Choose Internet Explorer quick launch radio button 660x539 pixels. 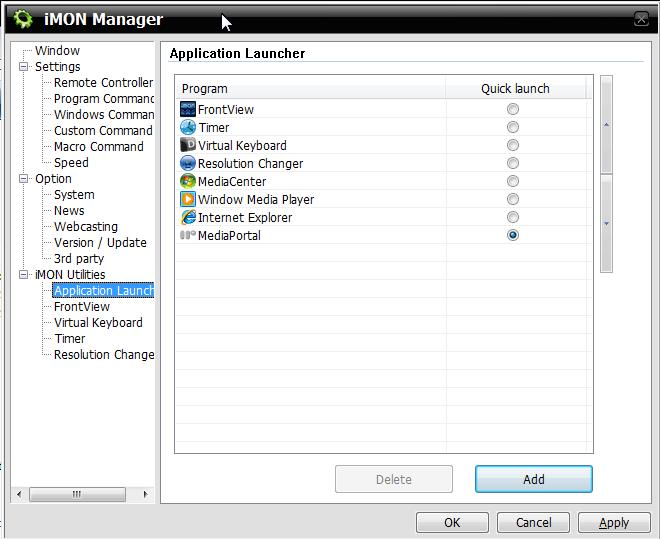click(x=513, y=217)
